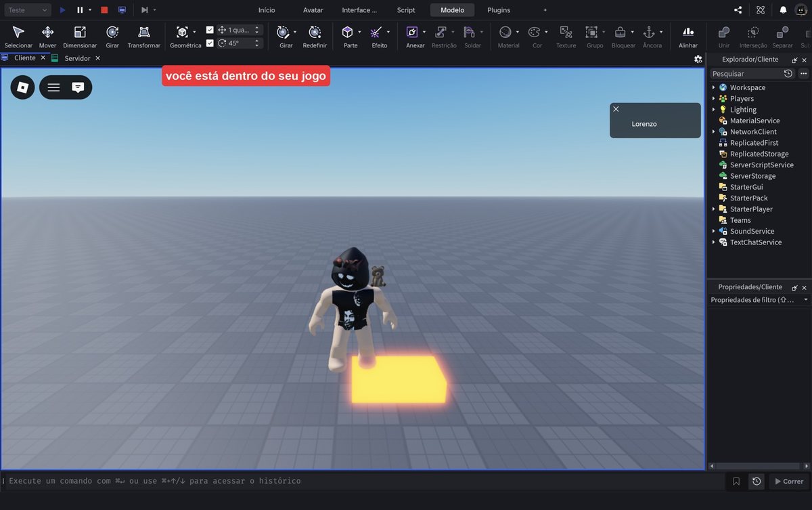Expand the TextChatService node
The image size is (812, 510).
click(713, 242)
